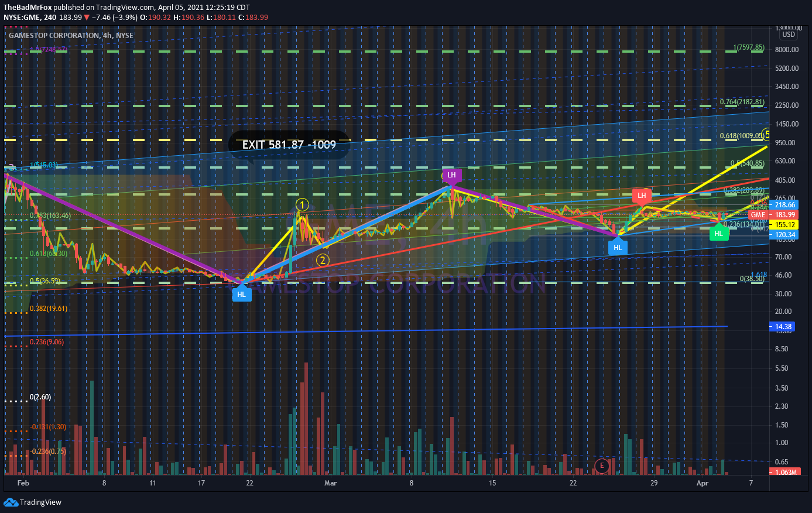Select the 1(7597.85) Fibonacci label
812x513 pixels.
coord(748,47)
